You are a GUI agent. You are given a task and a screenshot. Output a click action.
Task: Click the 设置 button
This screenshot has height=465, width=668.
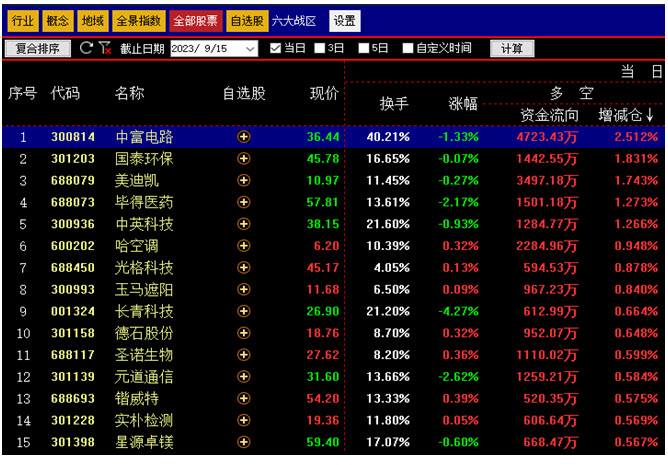[x=345, y=21]
